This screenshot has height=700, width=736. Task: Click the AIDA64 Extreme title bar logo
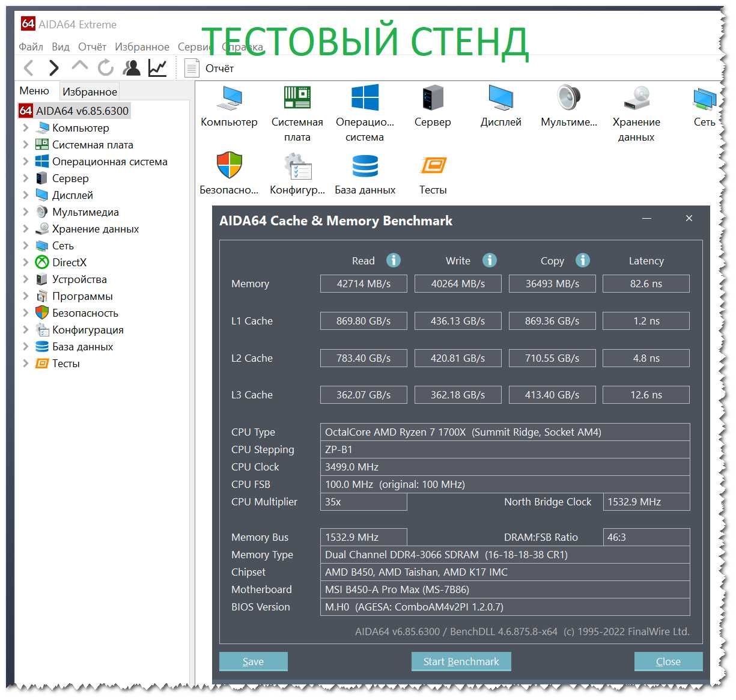point(28,23)
